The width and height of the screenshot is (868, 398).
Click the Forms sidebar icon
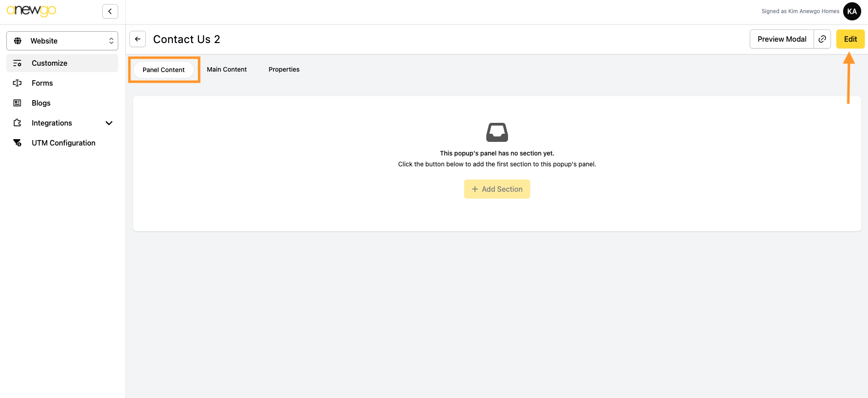(x=17, y=83)
